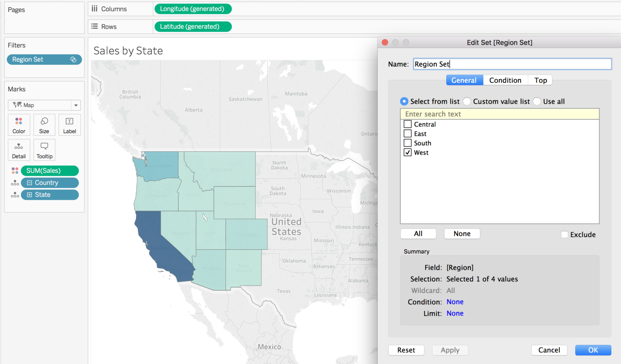
Task: Open the Size marks card
Action: pyautogui.click(x=44, y=125)
